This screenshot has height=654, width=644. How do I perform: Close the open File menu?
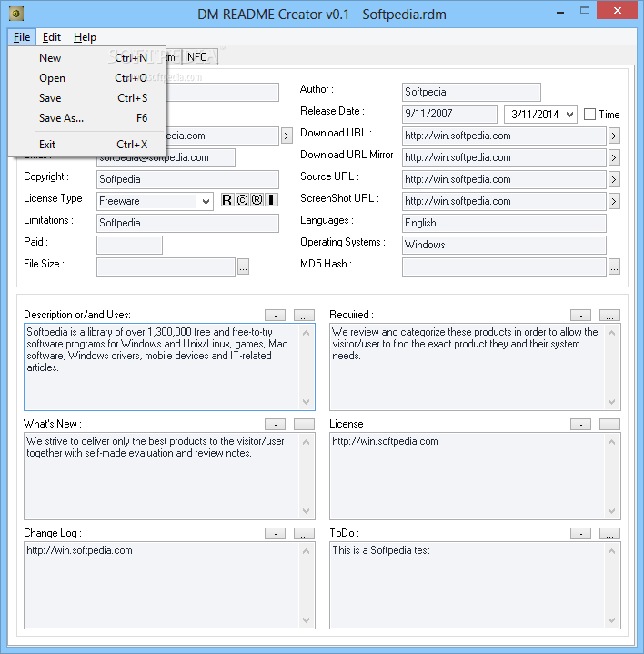point(22,37)
